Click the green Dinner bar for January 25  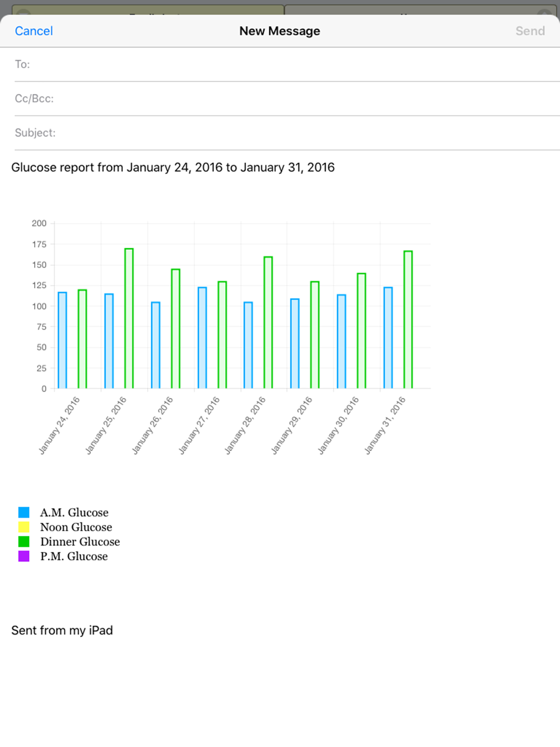pos(129,319)
